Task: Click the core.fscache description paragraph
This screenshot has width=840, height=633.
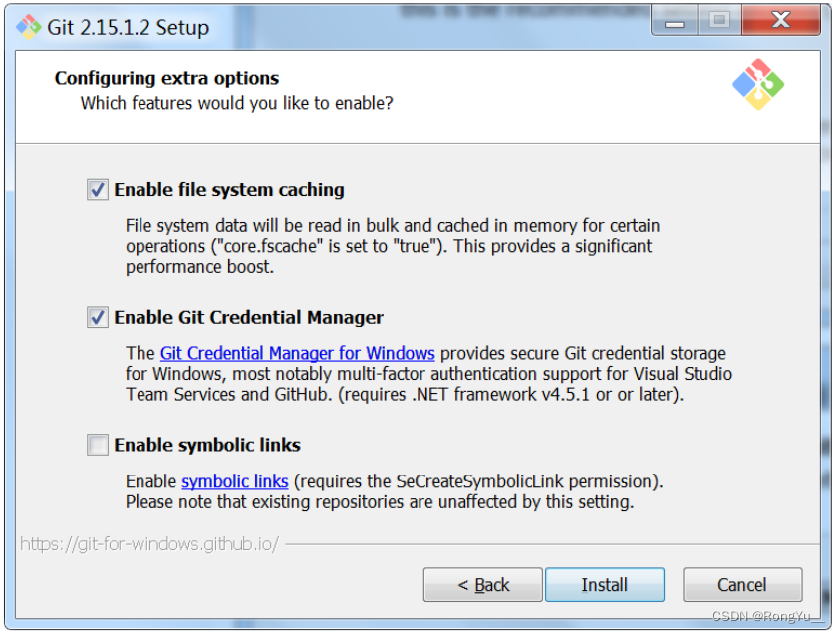Action: tap(393, 246)
